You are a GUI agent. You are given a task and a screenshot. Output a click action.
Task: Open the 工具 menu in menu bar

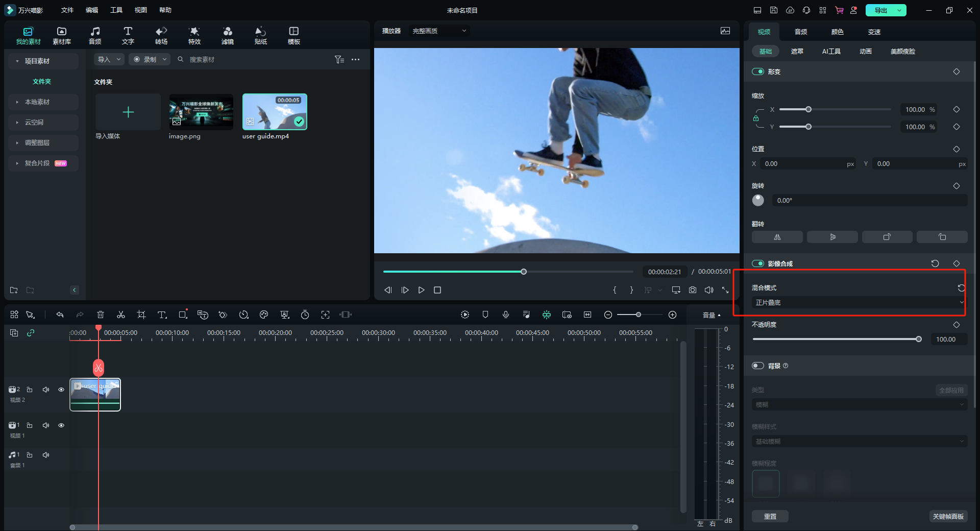click(116, 10)
